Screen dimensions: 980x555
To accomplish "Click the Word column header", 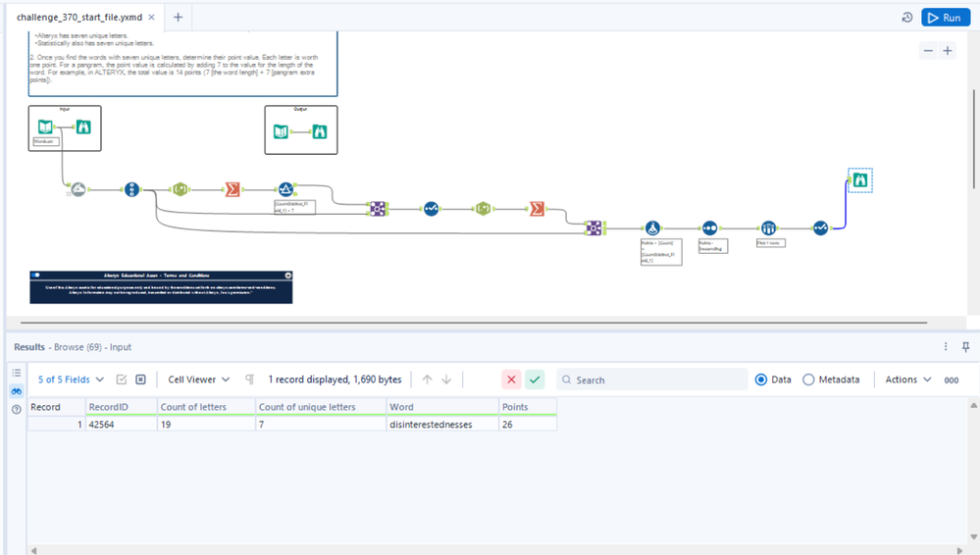I will click(x=442, y=407).
